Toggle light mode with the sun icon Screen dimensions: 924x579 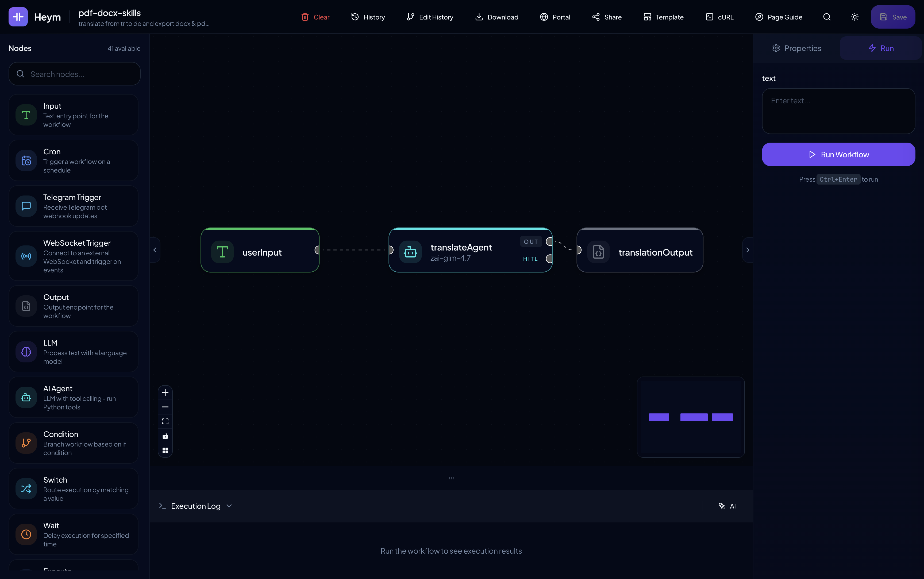854,17
